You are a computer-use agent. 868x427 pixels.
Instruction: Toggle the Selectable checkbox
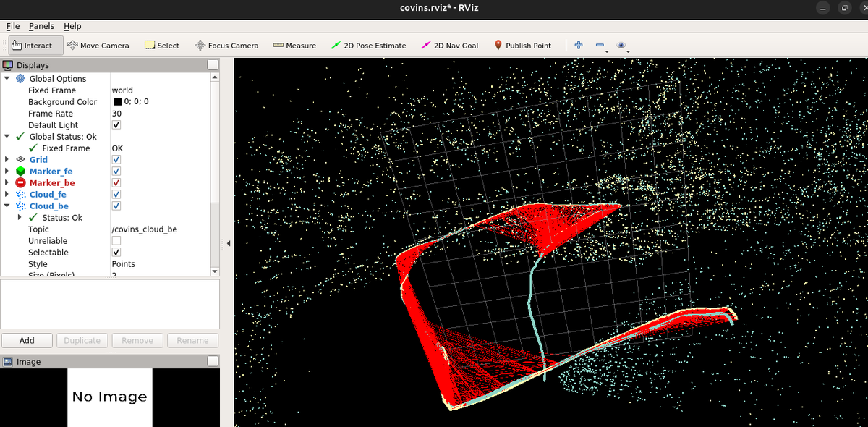tap(116, 252)
